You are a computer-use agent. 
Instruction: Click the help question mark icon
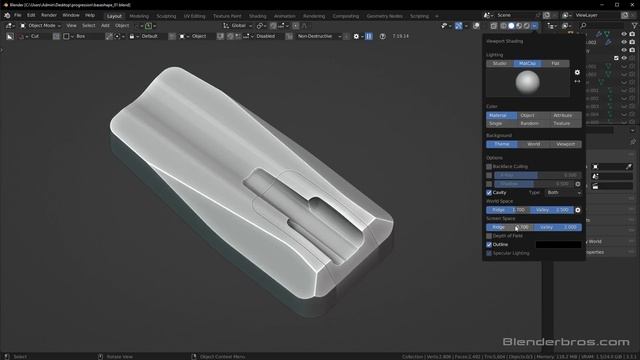[x=382, y=36]
